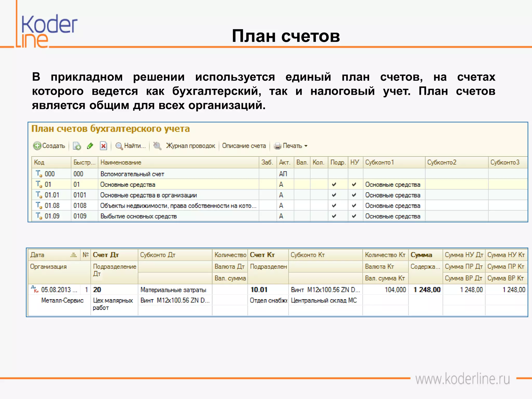Click the Субконто Дт column header

pos(175,255)
